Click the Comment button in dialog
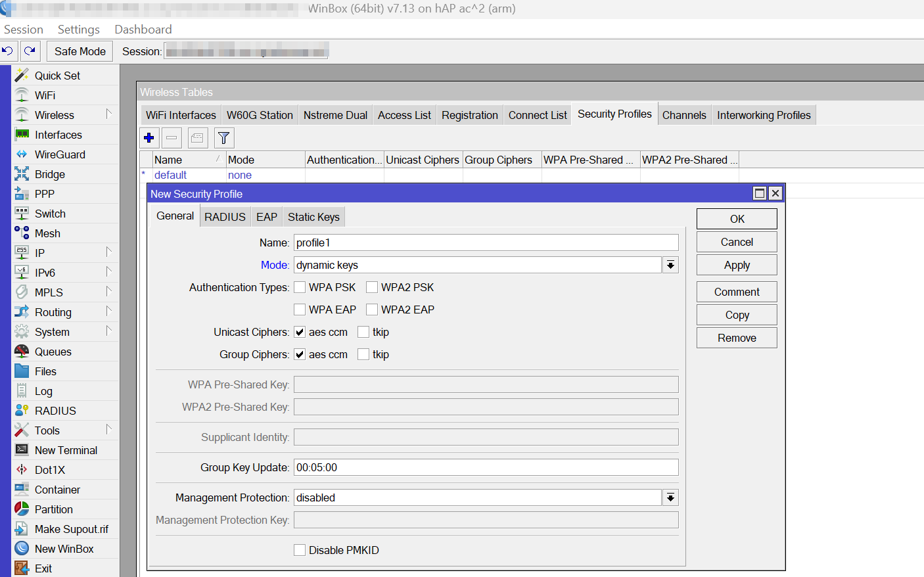This screenshot has width=924, height=577. pos(737,292)
